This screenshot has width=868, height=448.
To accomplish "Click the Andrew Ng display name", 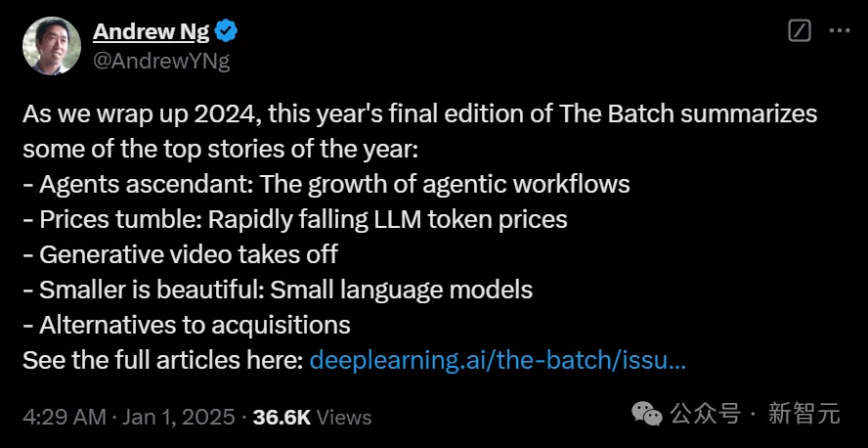I will [152, 31].
